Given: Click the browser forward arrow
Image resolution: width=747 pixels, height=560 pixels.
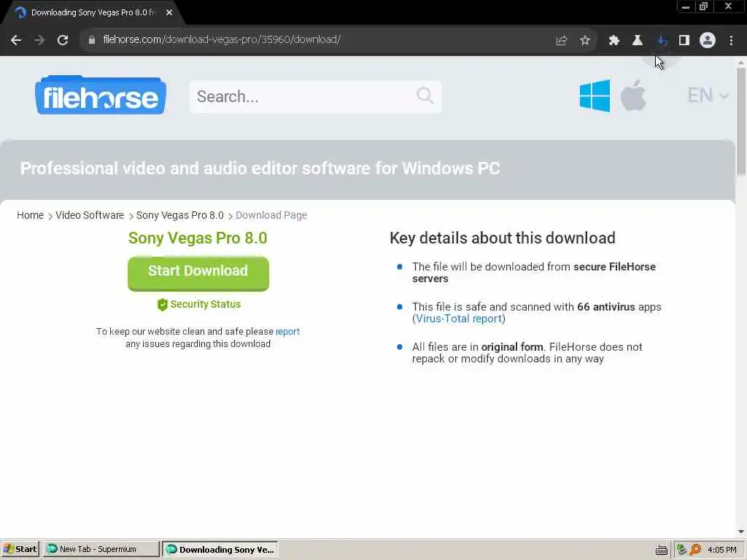Looking at the screenshot, I should click(39, 40).
